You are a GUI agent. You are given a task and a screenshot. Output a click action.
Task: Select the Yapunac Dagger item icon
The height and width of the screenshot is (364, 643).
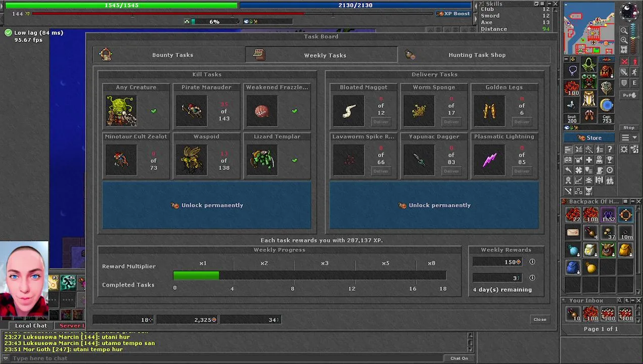[419, 160]
